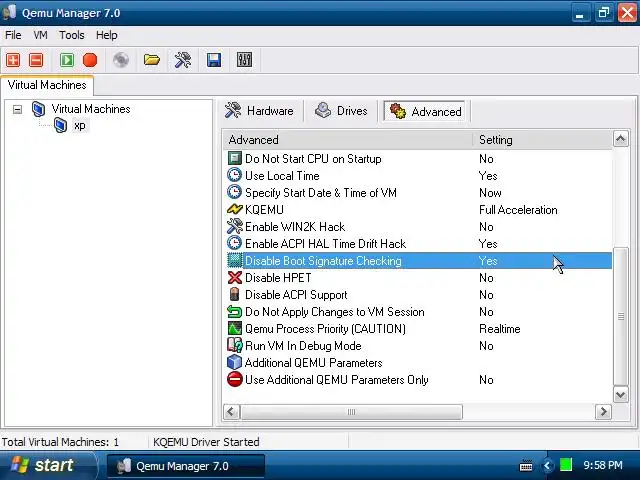Open the VM menu
Viewport: 640px width, 480px height.
click(40, 36)
